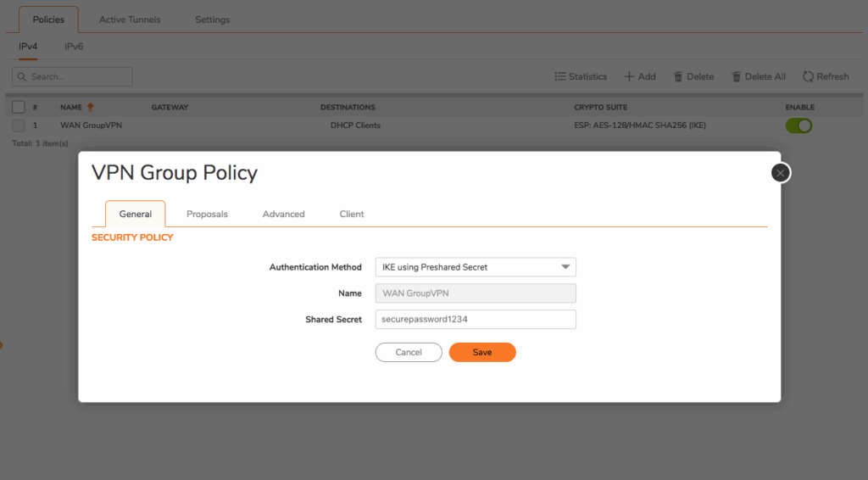This screenshot has width=868, height=480.
Task: Switch to the Active Tunnels tab
Action: (x=130, y=20)
